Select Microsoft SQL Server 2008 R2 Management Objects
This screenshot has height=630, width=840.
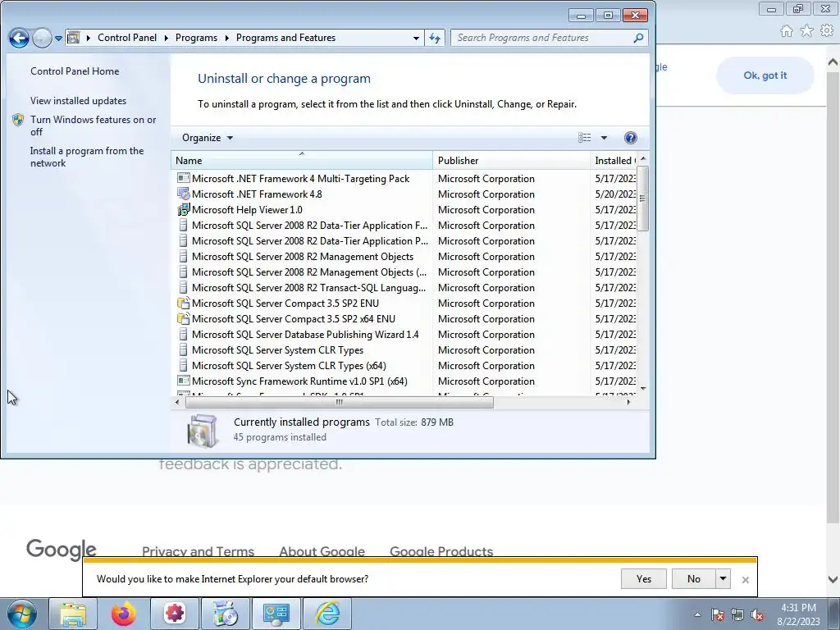point(303,256)
